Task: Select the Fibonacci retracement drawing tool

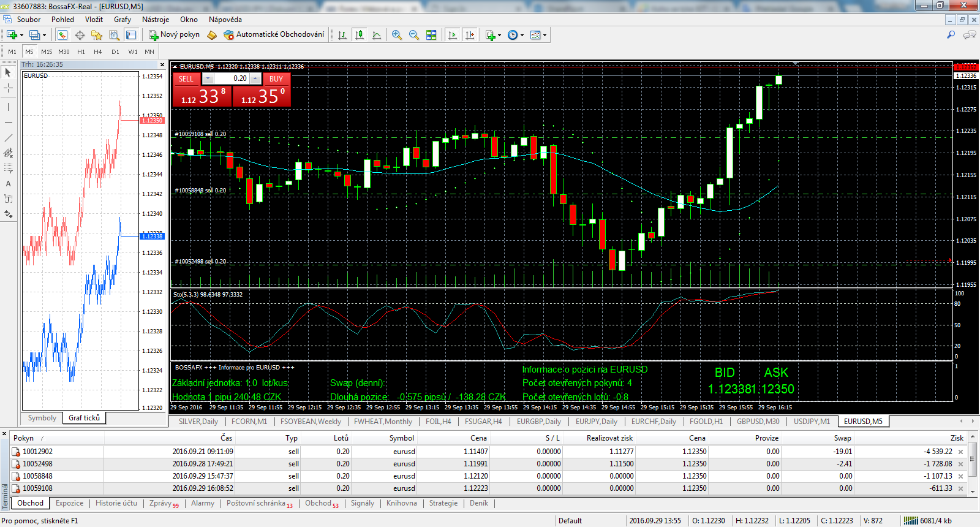Action: [x=9, y=168]
